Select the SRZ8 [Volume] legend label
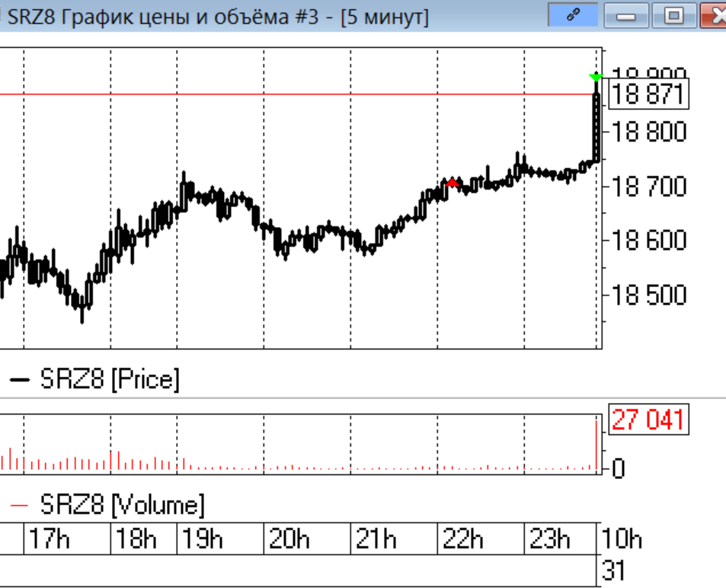The image size is (726, 588). [122, 504]
